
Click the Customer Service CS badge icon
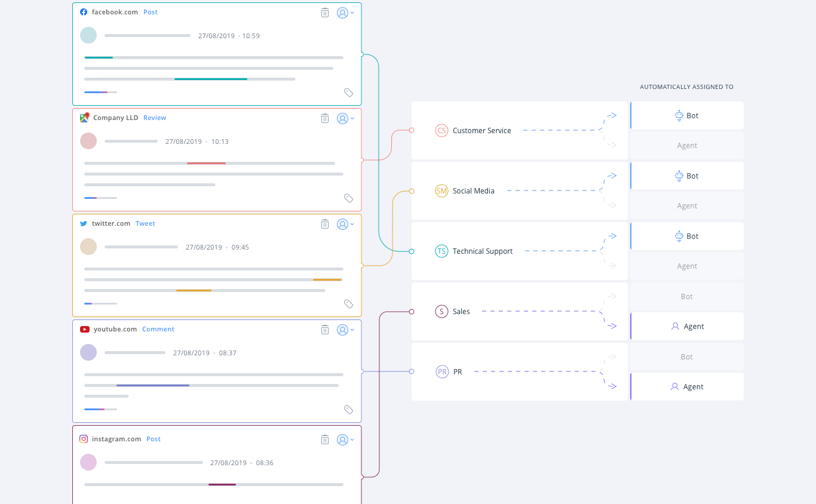tap(441, 130)
